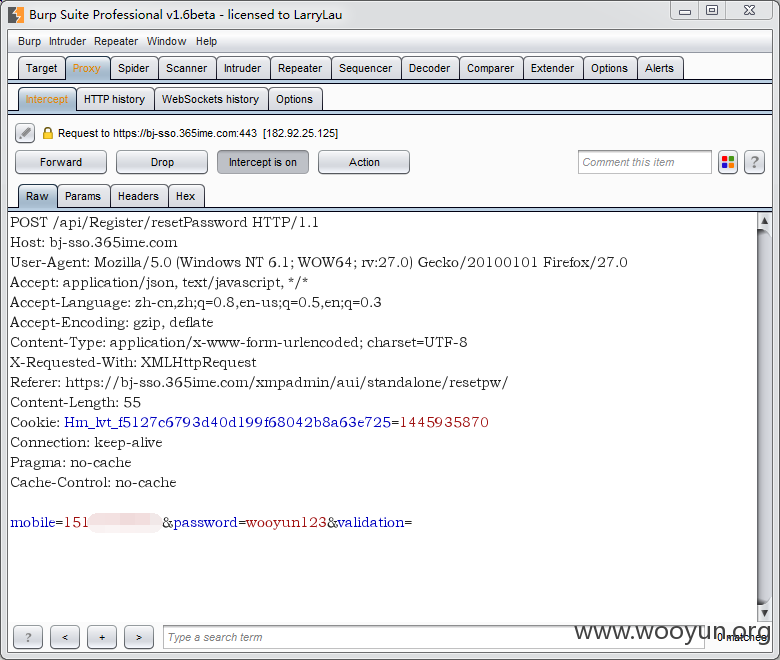
Task: Open the main Options tab
Action: pos(609,68)
